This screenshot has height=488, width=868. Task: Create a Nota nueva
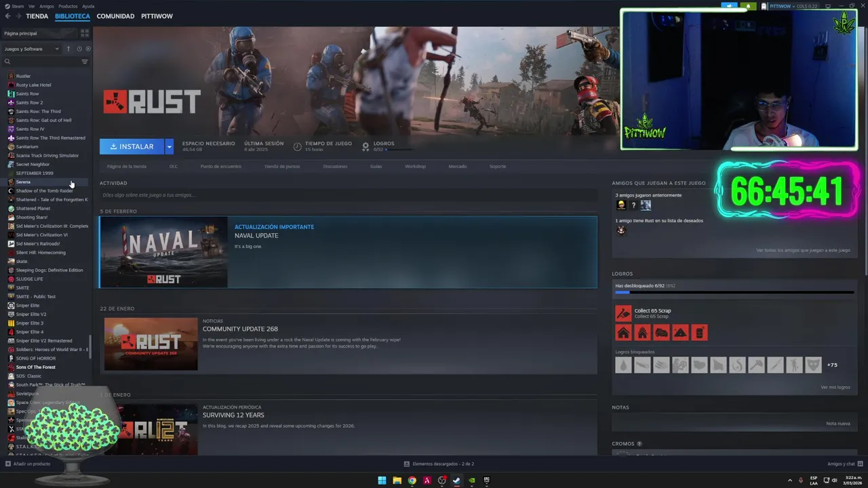coord(838,424)
